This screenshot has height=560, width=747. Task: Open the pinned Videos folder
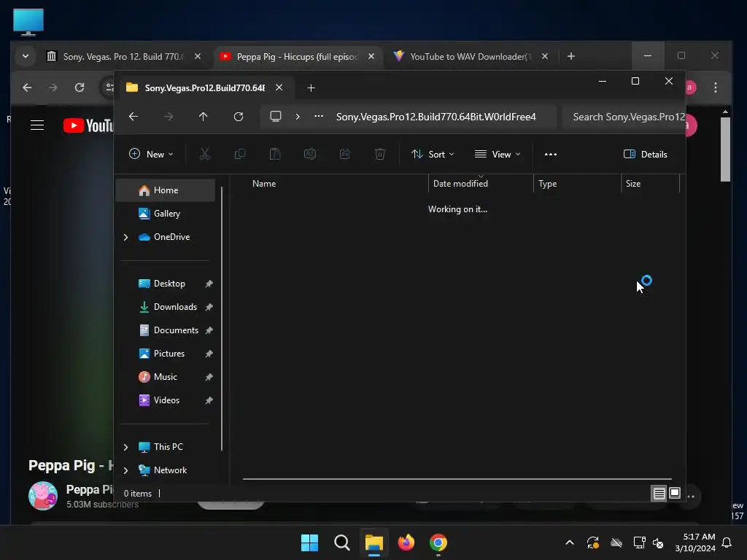point(166,400)
